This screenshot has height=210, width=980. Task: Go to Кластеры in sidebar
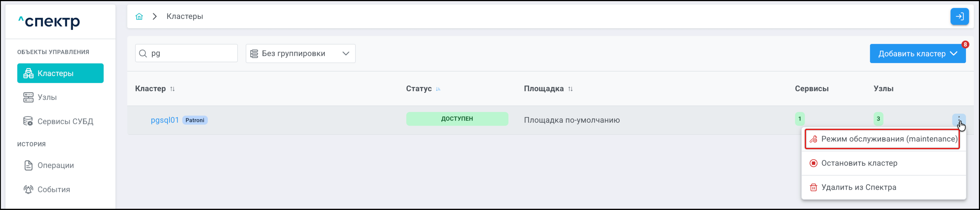(60, 73)
